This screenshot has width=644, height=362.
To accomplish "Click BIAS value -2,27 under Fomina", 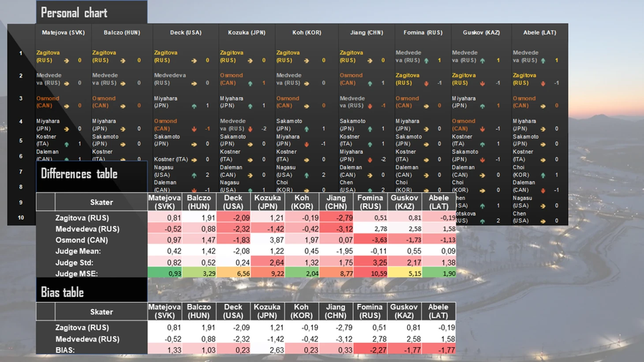I will tap(371, 350).
